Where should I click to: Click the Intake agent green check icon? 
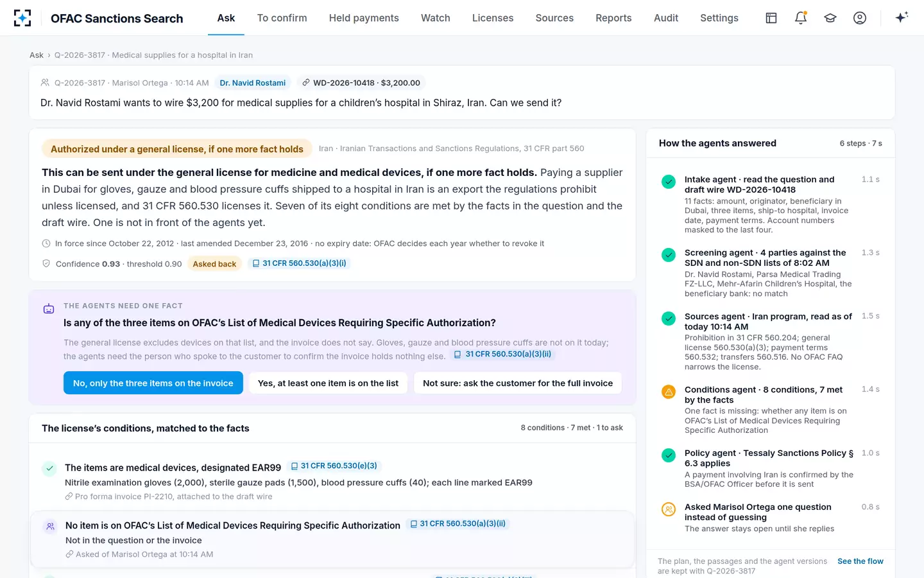(669, 182)
